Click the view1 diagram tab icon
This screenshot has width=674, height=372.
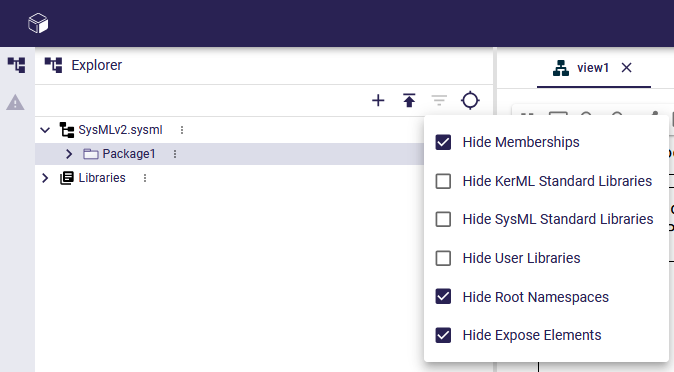click(x=561, y=68)
